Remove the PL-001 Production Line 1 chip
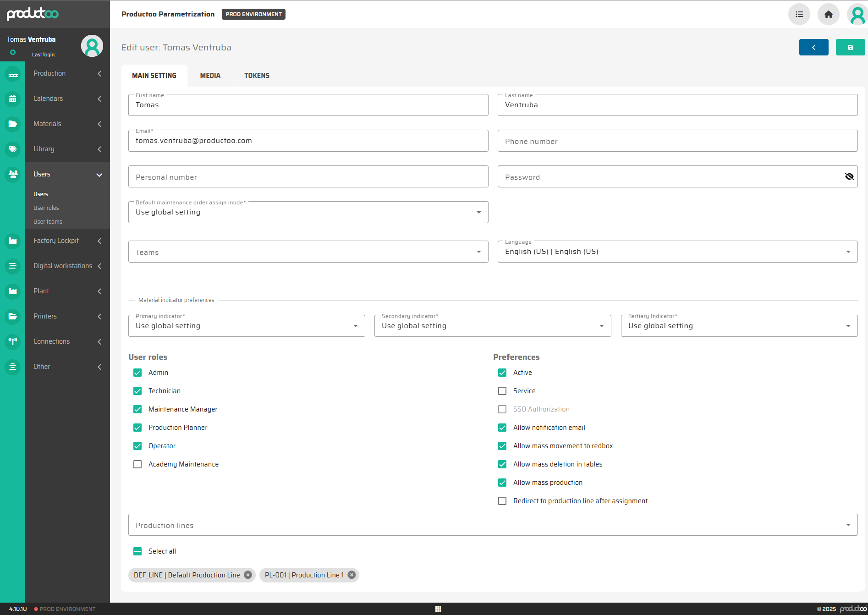The width and height of the screenshot is (868, 615). pos(352,575)
